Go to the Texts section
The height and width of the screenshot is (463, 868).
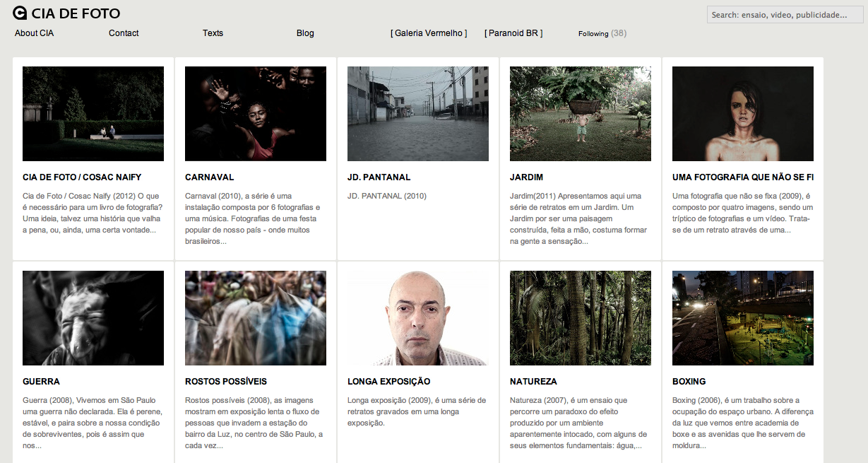coord(213,33)
